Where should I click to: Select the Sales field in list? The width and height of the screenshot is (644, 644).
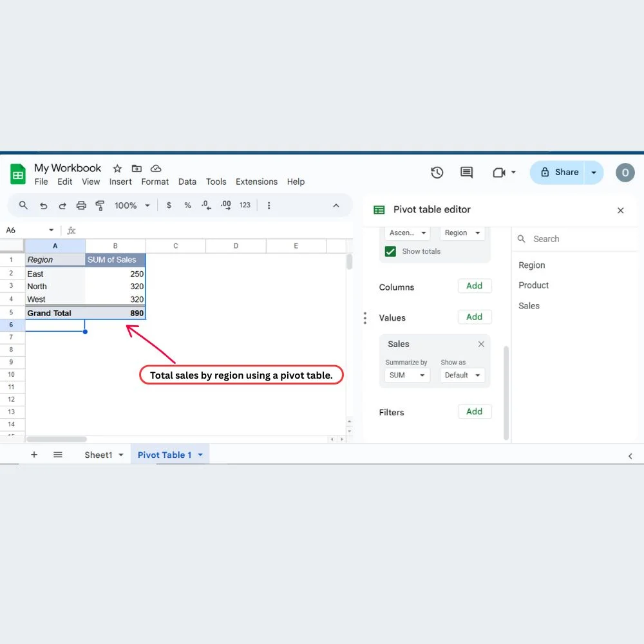529,306
